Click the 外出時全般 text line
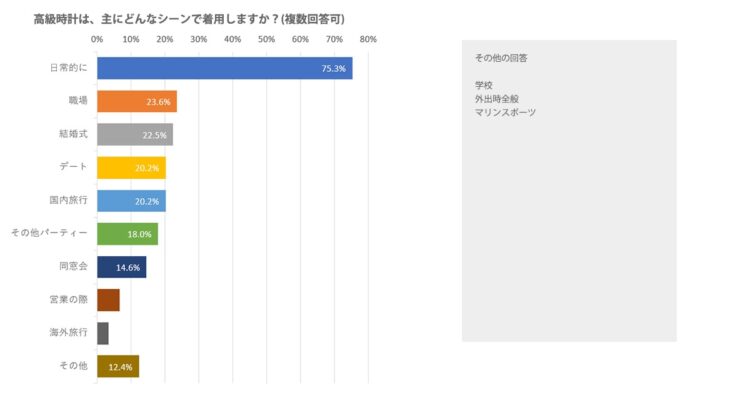Viewport: 750px width, 400px height. [x=497, y=99]
